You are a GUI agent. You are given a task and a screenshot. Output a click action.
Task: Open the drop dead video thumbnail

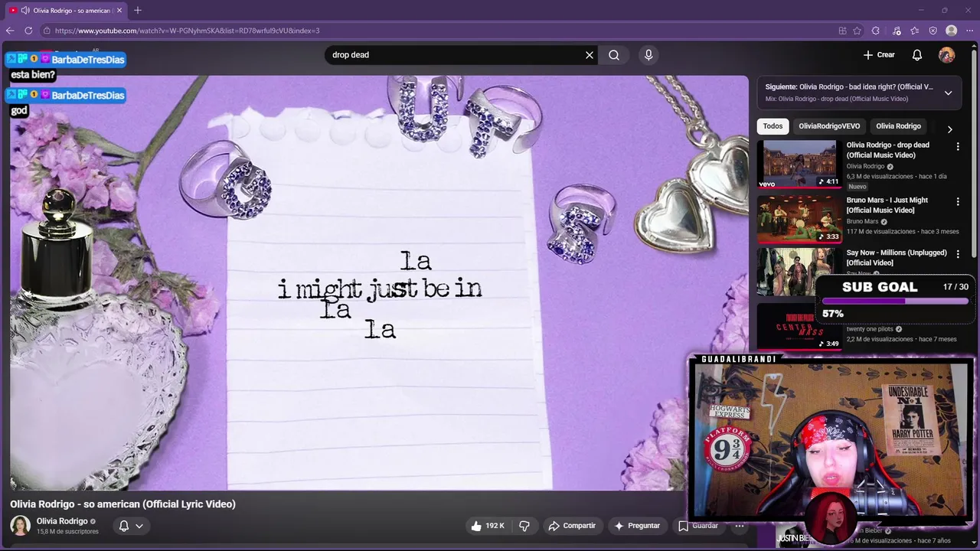click(799, 164)
